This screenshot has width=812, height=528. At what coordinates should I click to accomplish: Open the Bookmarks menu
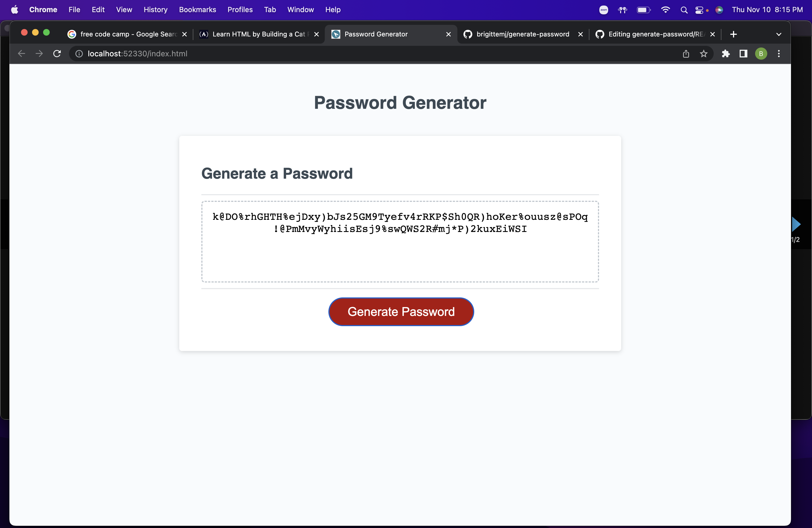[197, 10]
